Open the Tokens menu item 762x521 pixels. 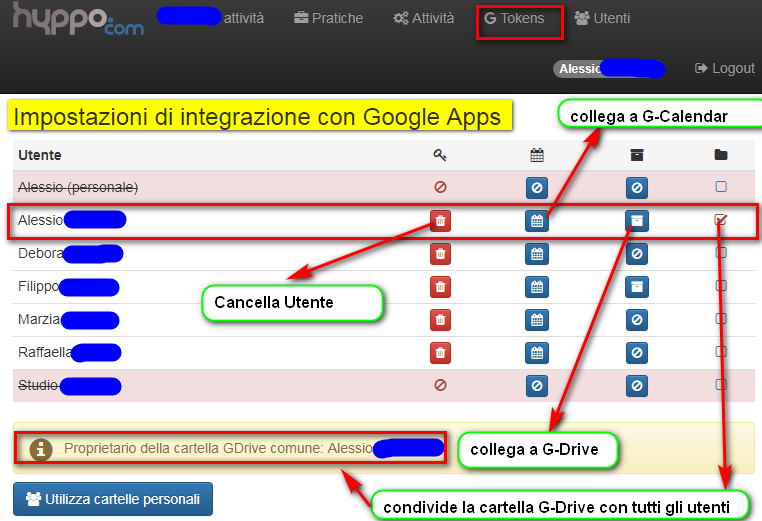pos(514,18)
